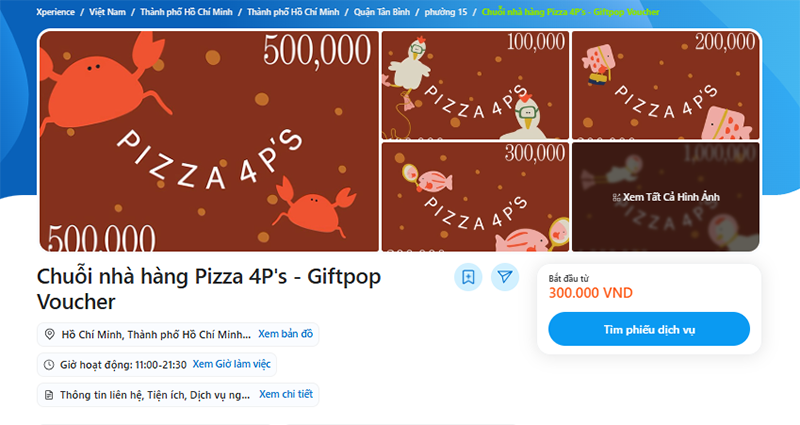This screenshot has height=425, width=800.
Task: Click the clock icon beside opening hours
Action: (49, 365)
